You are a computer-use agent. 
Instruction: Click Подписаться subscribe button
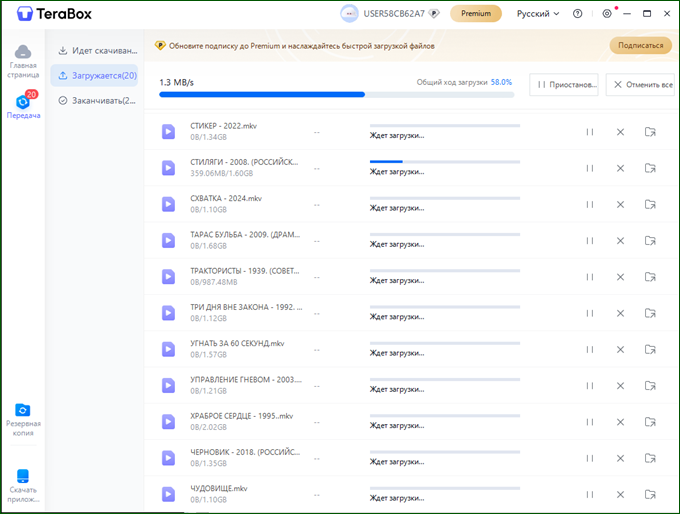tap(641, 45)
